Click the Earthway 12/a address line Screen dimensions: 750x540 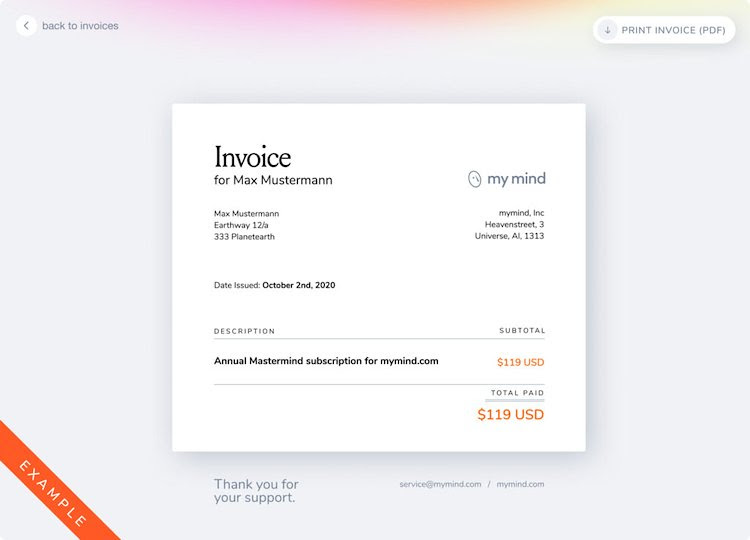[x=241, y=225]
